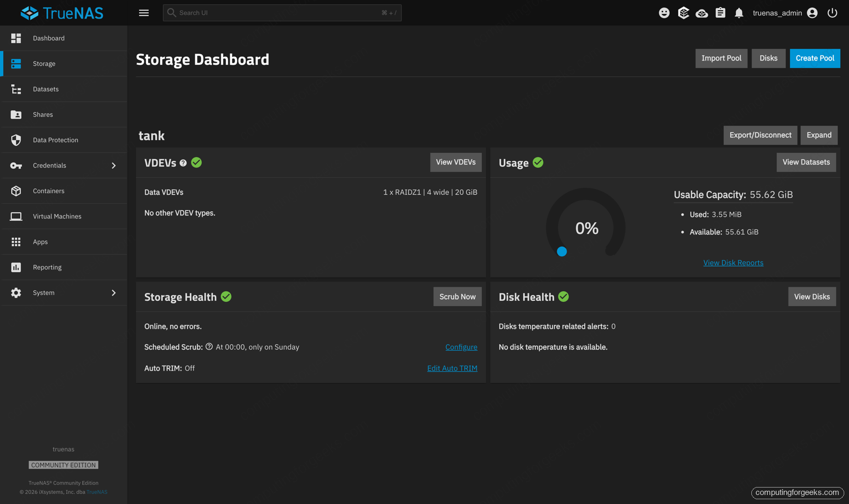
Task: Click the truenas hostname in sidebar
Action: pyautogui.click(x=64, y=449)
